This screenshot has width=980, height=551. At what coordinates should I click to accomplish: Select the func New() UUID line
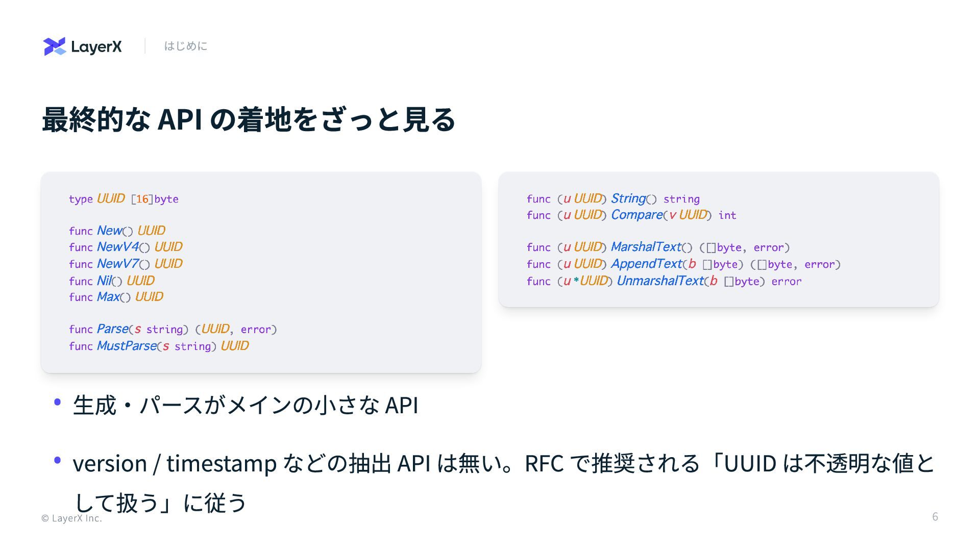(117, 231)
